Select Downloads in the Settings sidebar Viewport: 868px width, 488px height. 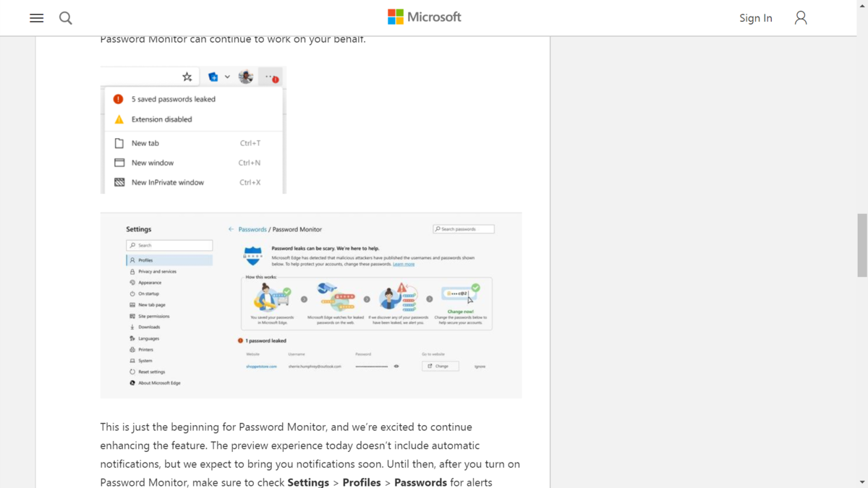click(x=148, y=327)
